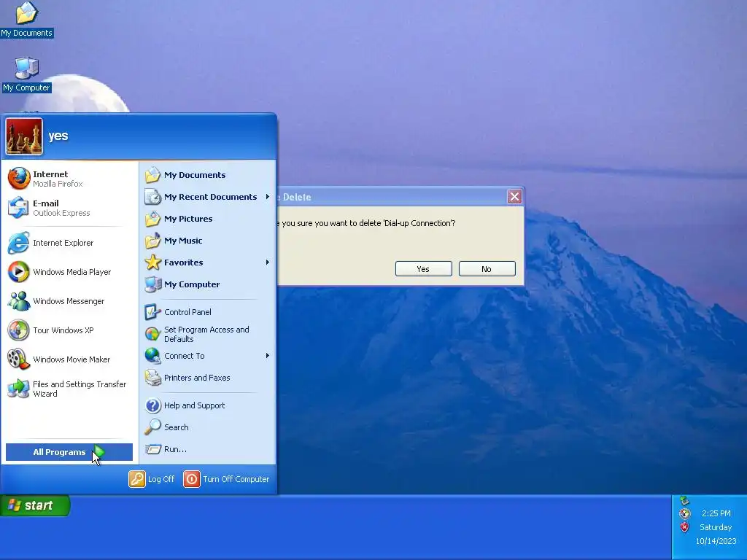Open the Windows Messenger icon
Screen dimensions: 747x560
(x=18, y=301)
